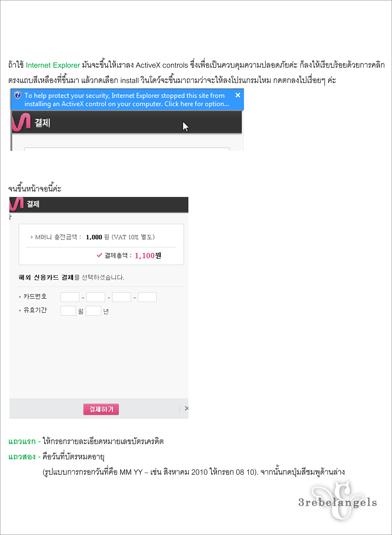Click the Mnet logo in the lower payment window

[x=16, y=204]
